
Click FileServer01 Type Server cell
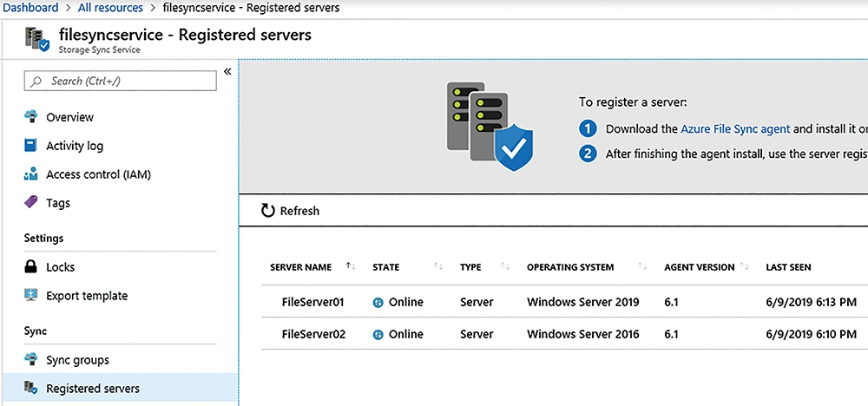click(477, 302)
